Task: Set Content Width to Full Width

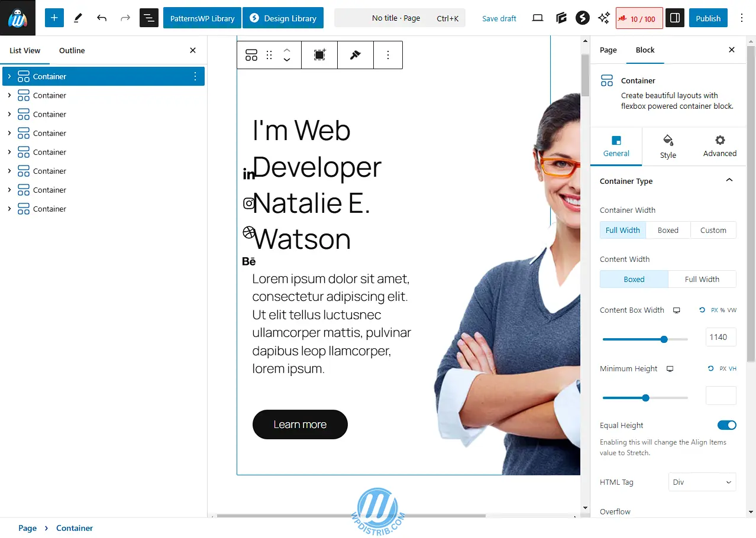Action: coord(702,279)
